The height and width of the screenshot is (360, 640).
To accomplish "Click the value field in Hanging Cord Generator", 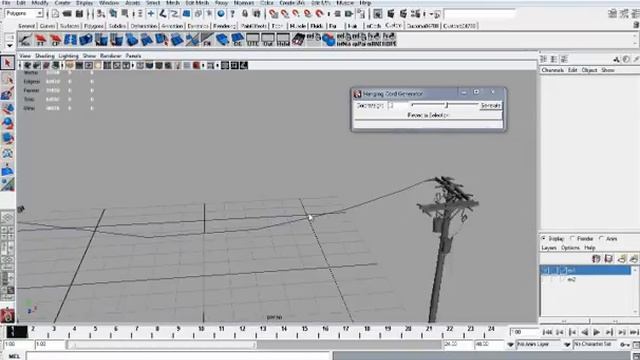I will (x=397, y=105).
